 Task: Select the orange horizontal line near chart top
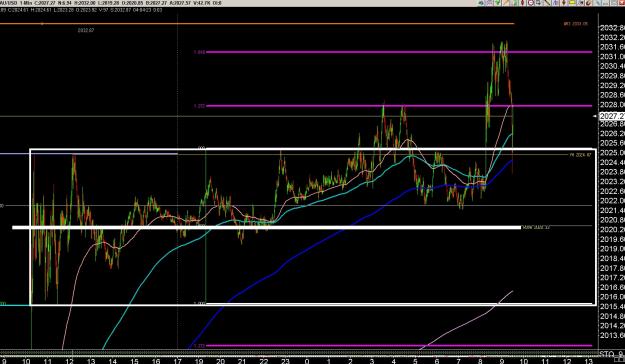tap(257, 24)
